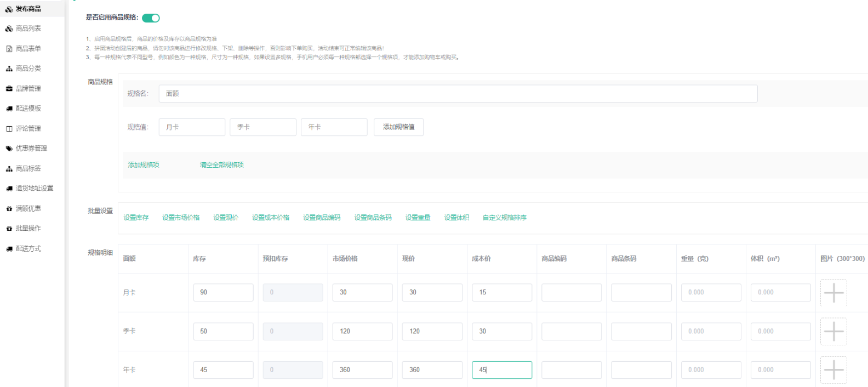Go to 退货地址设置 menu item

click(x=34, y=189)
